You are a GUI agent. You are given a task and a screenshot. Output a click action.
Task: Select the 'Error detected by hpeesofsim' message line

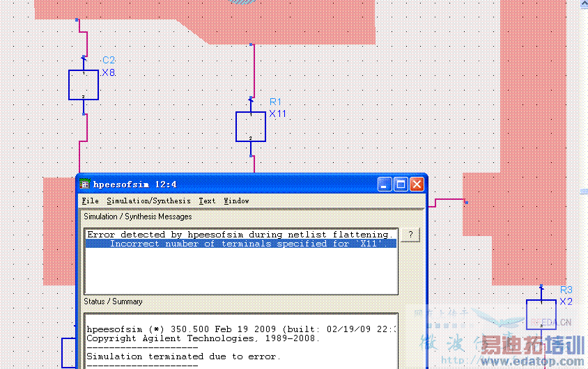[241, 235]
